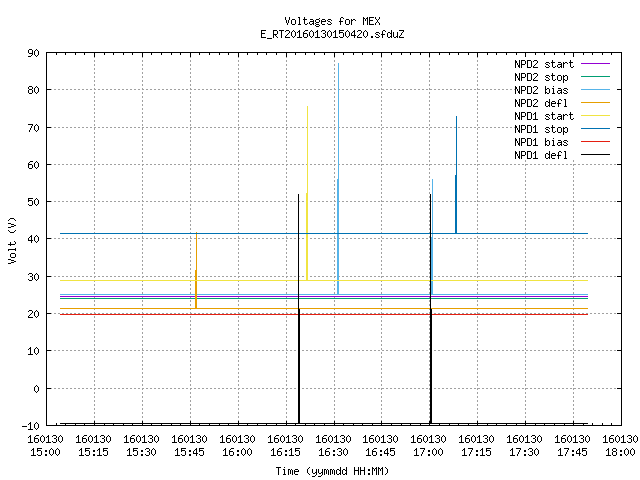Click the green legend line sample for NPD2 stop
Image resolution: width=640 pixels, height=480 pixels.
pos(595,76)
